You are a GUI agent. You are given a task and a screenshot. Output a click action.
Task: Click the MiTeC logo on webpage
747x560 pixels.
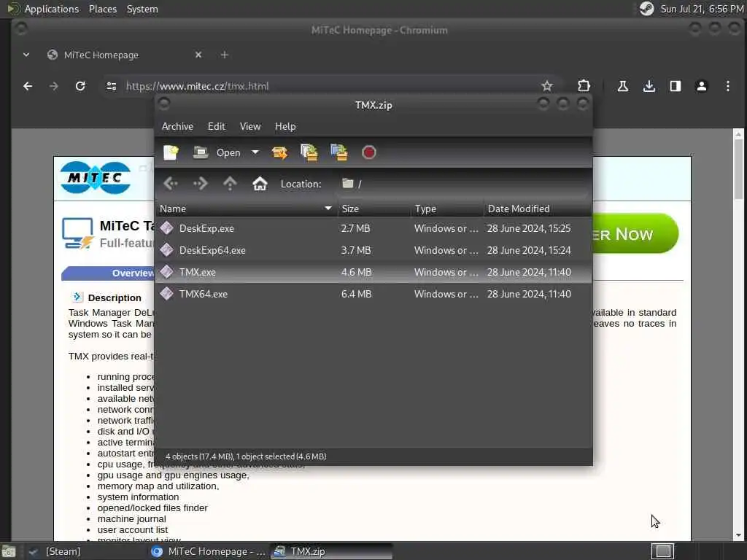(96, 178)
